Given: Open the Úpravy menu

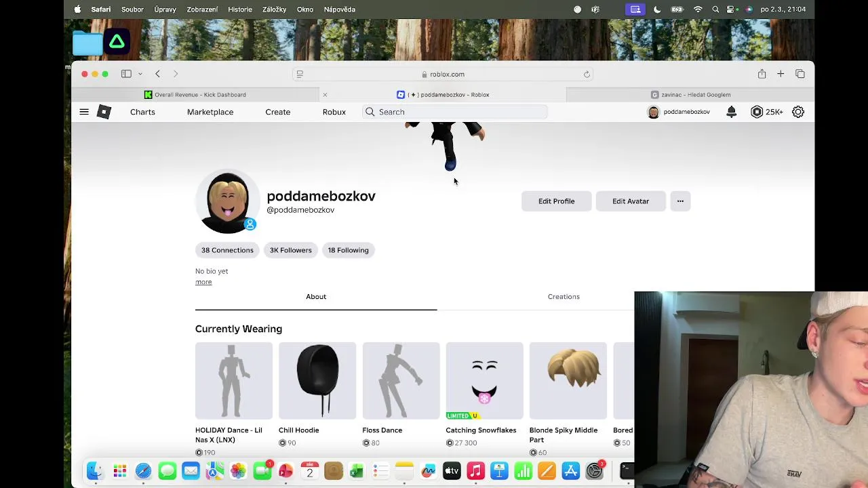Looking at the screenshot, I should point(165,9).
